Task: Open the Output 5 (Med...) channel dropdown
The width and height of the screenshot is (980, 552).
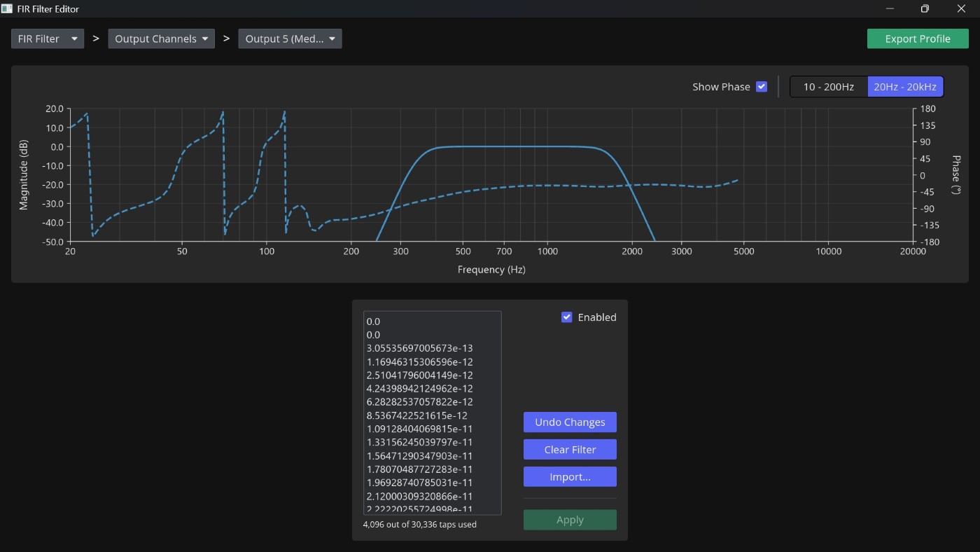Action: click(290, 39)
